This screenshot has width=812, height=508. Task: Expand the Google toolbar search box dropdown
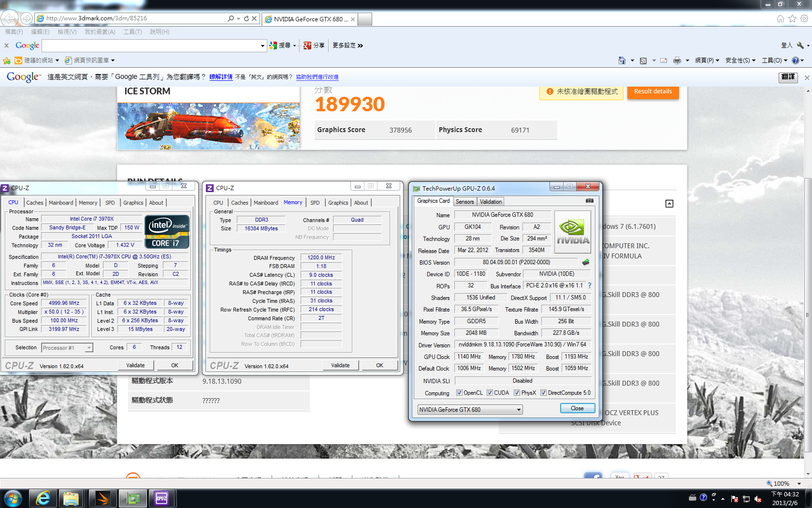[x=262, y=46]
